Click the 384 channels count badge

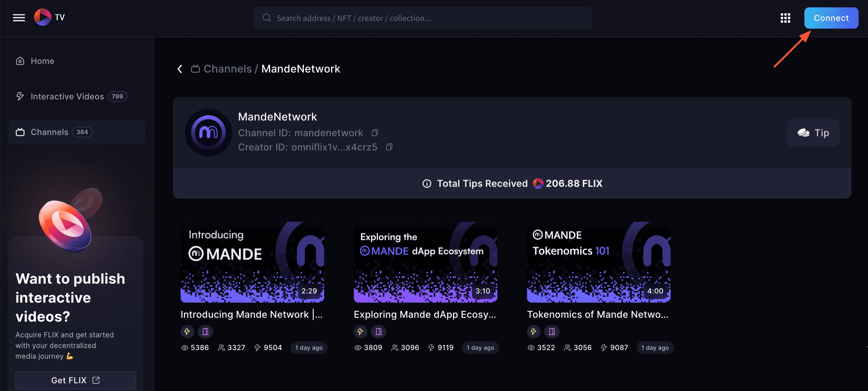(82, 132)
